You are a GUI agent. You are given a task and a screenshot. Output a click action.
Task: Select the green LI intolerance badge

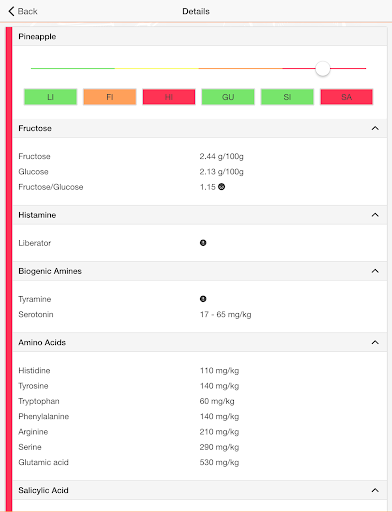50,97
